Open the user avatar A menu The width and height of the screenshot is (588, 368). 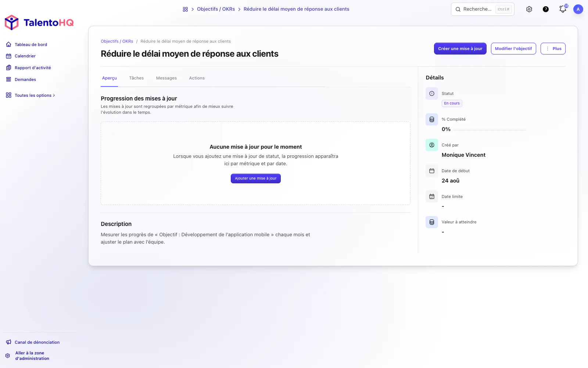point(578,9)
